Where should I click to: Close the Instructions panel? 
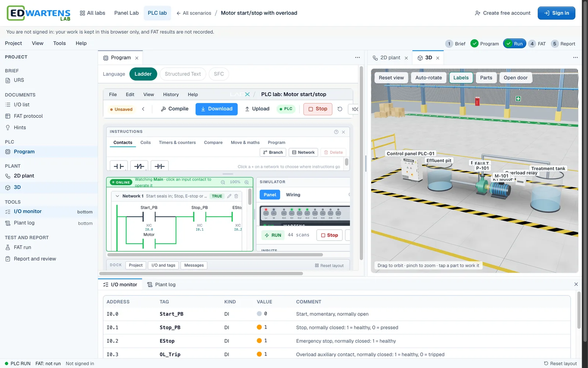pos(343,132)
